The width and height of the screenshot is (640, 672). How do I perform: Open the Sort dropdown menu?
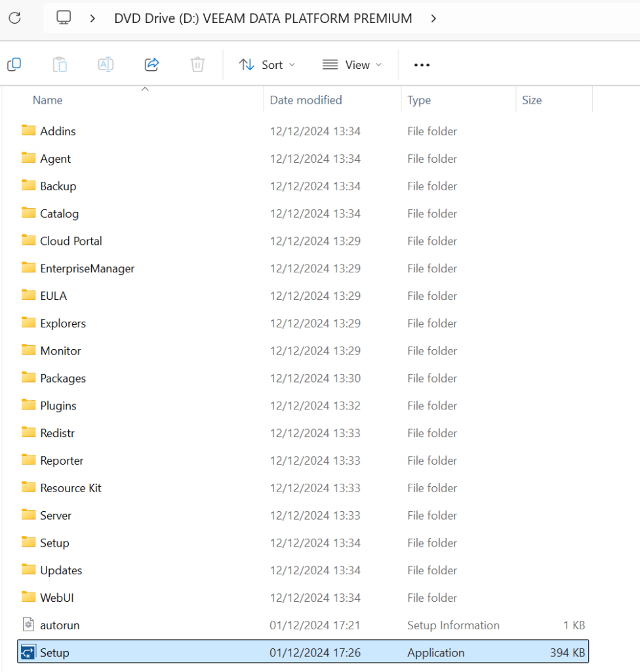pos(267,65)
